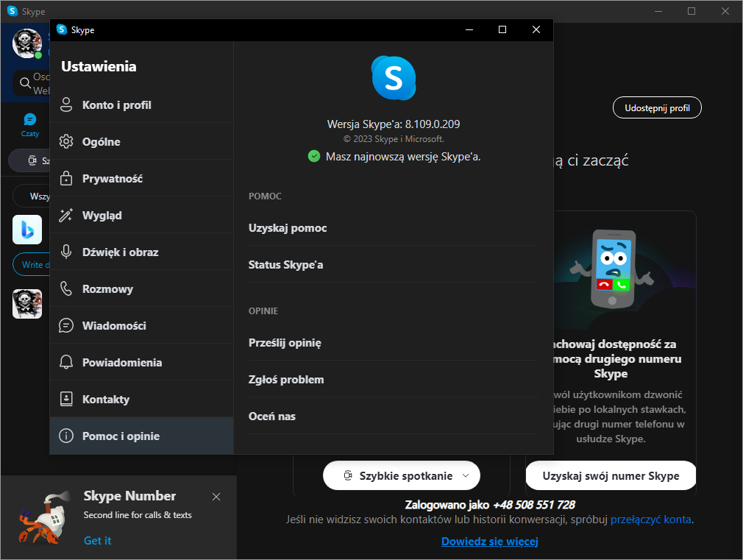Open Rozmowy settings section
The width and height of the screenshot is (743, 560).
[141, 288]
